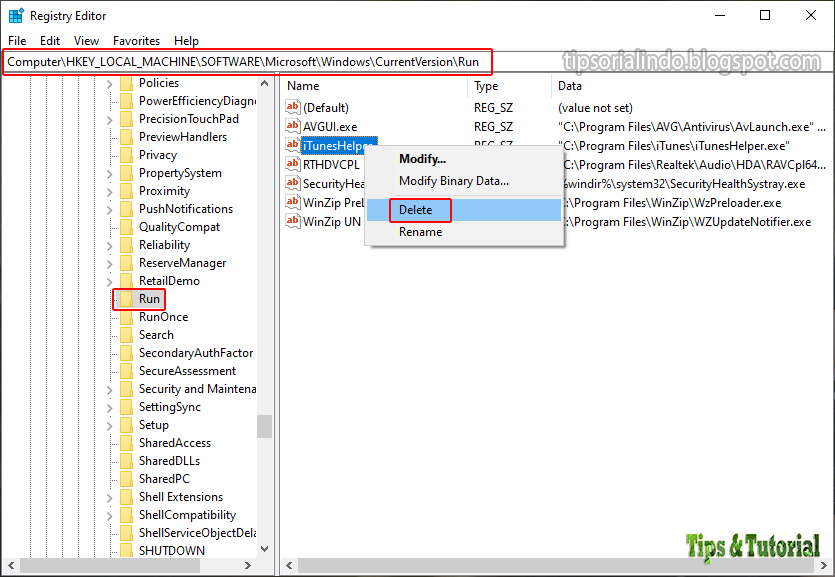The width and height of the screenshot is (835, 577).
Task: Click the Privacy folder icon
Action: (x=126, y=155)
